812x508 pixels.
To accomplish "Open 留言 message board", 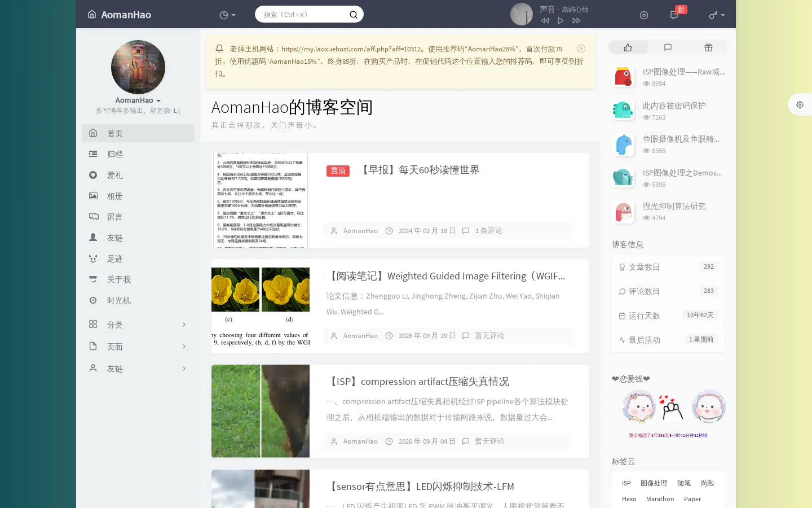I will coord(138,217).
